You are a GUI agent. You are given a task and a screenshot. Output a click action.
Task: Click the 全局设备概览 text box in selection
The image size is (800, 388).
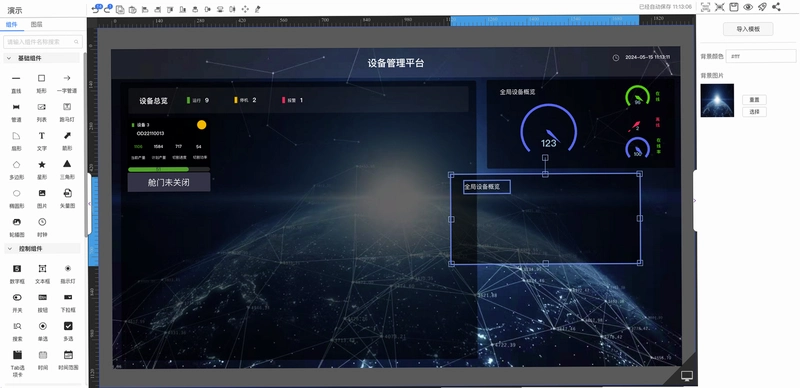[x=487, y=187]
